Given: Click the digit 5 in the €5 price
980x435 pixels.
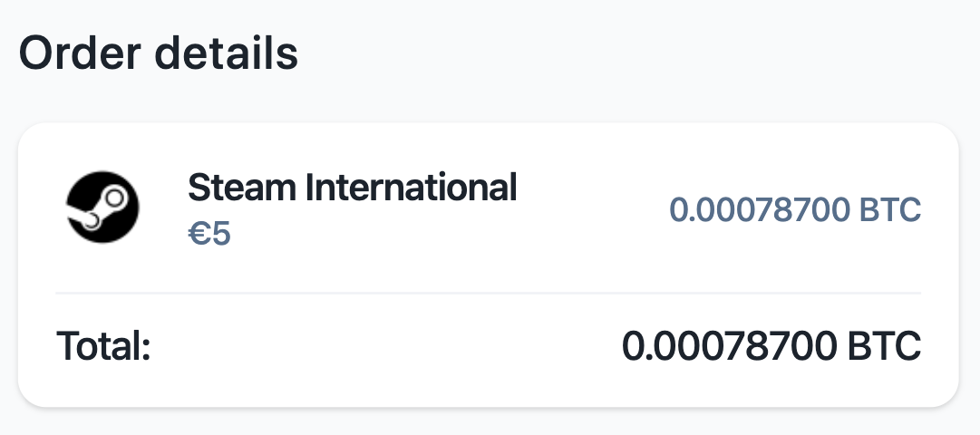Looking at the screenshot, I should click(221, 235).
